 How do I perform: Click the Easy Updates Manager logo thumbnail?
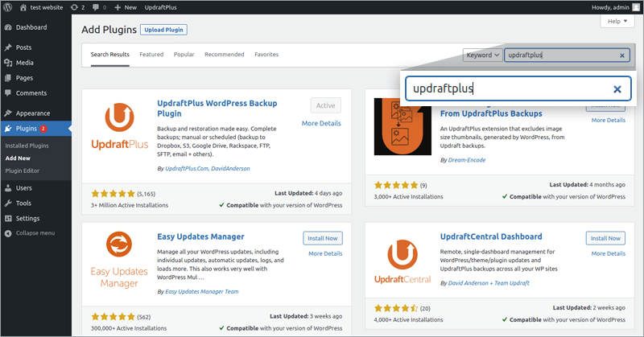tap(119, 260)
